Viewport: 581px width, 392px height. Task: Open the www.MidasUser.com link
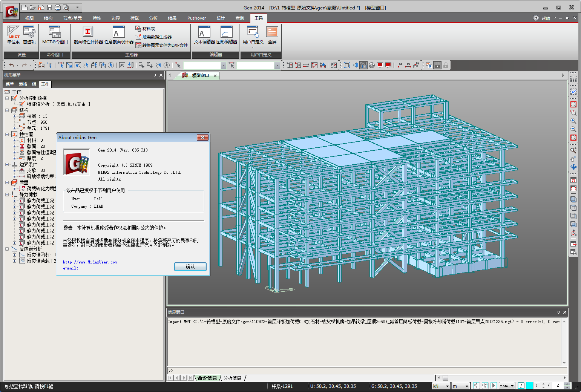click(x=90, y=262)
